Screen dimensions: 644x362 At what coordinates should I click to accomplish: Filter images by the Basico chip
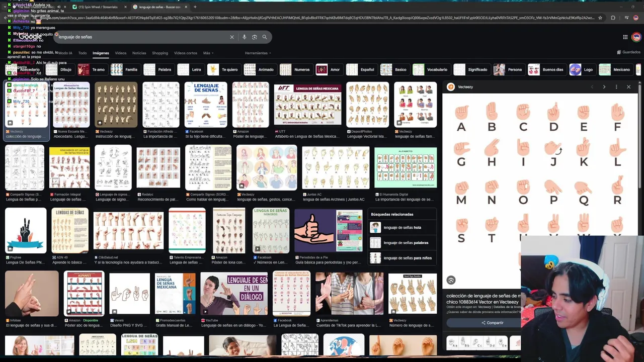[x=394, y=69]
